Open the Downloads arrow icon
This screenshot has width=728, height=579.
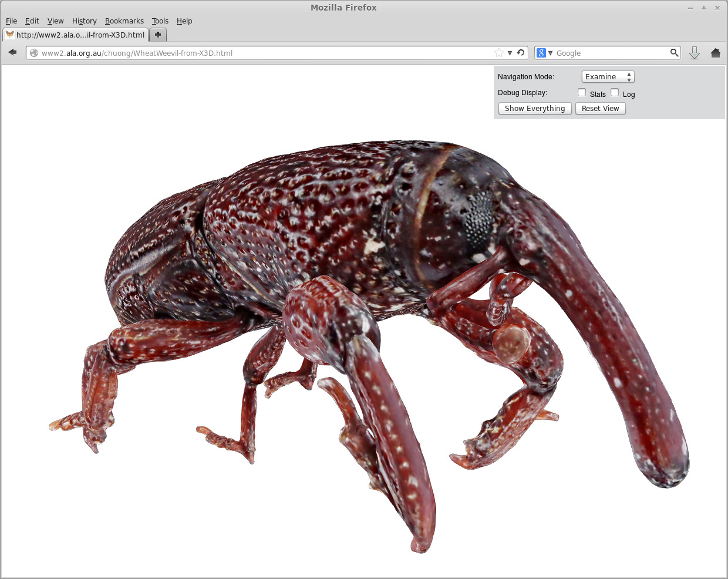click(695, 53)
